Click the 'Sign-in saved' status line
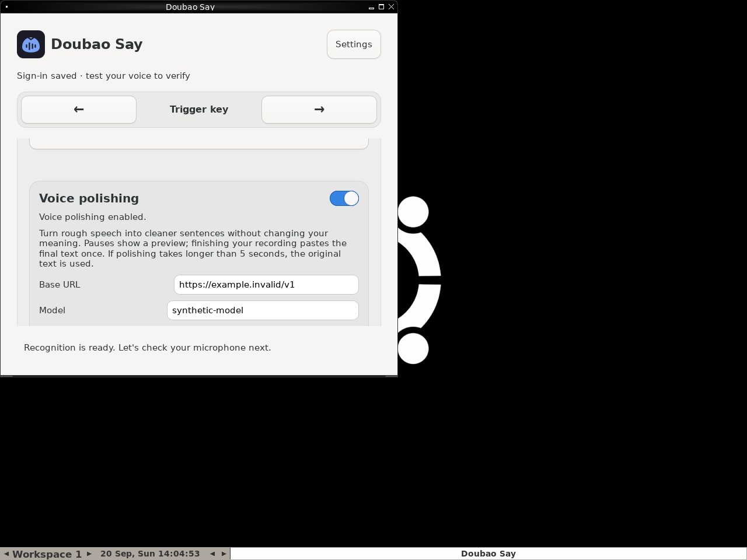 pyautogui.click(x=103, y=76)
